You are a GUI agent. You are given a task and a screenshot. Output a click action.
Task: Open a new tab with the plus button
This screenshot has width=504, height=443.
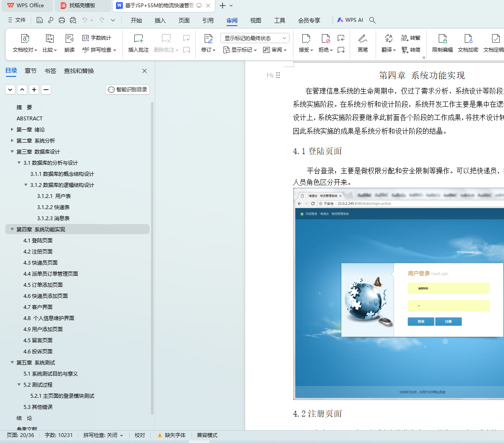[x=223, y=6]
